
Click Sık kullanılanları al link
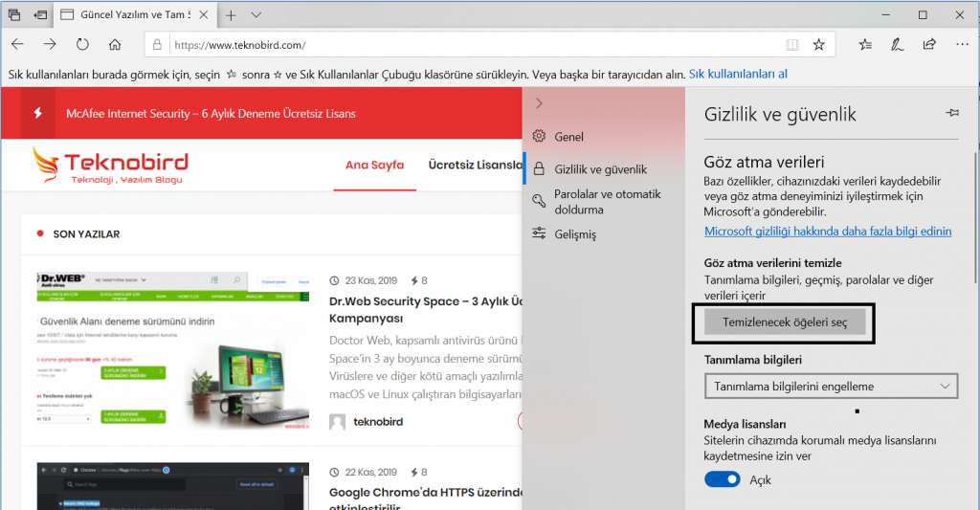click(738, 74)
